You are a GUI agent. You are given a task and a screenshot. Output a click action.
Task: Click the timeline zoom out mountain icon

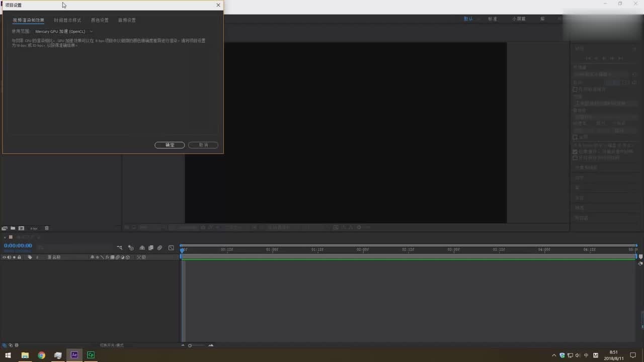[183, 345]
